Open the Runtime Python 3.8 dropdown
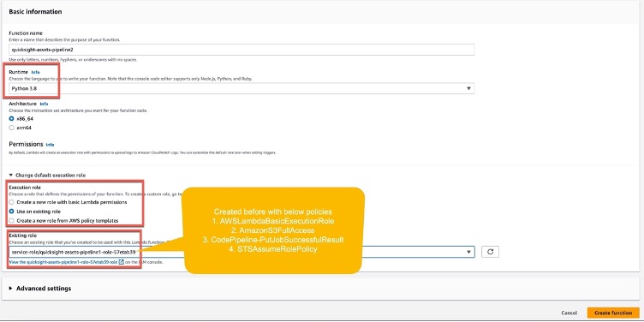The height and width of the screenshot is (322, 644). pyautogui.click(x=241, y=88)
